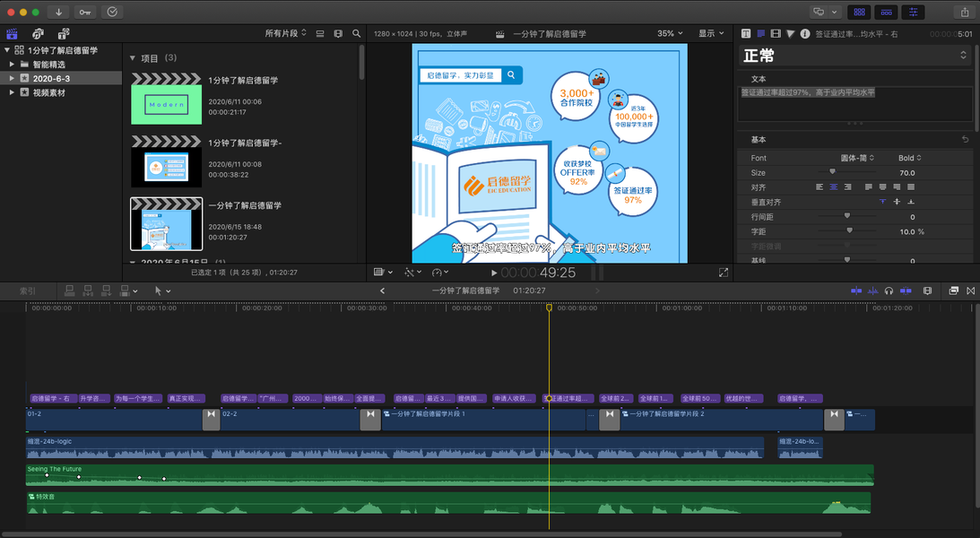Align text left in inspector

coord(820,187)
